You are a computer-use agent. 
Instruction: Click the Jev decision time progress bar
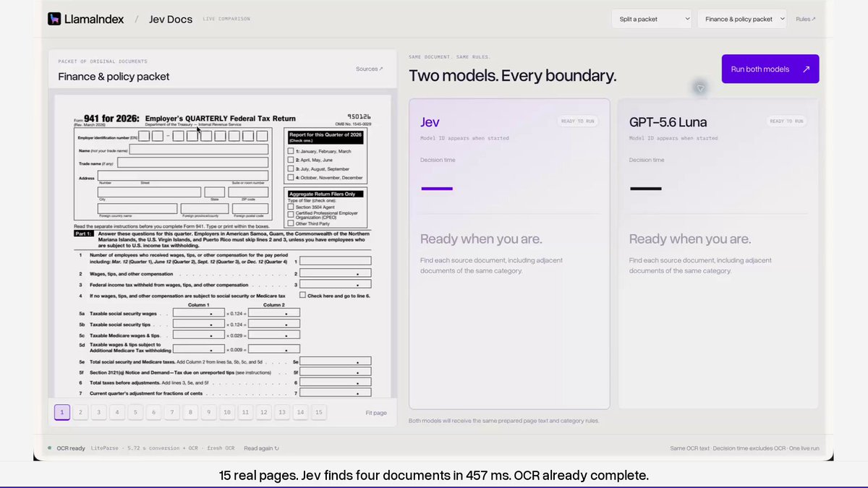pos(437,189)
